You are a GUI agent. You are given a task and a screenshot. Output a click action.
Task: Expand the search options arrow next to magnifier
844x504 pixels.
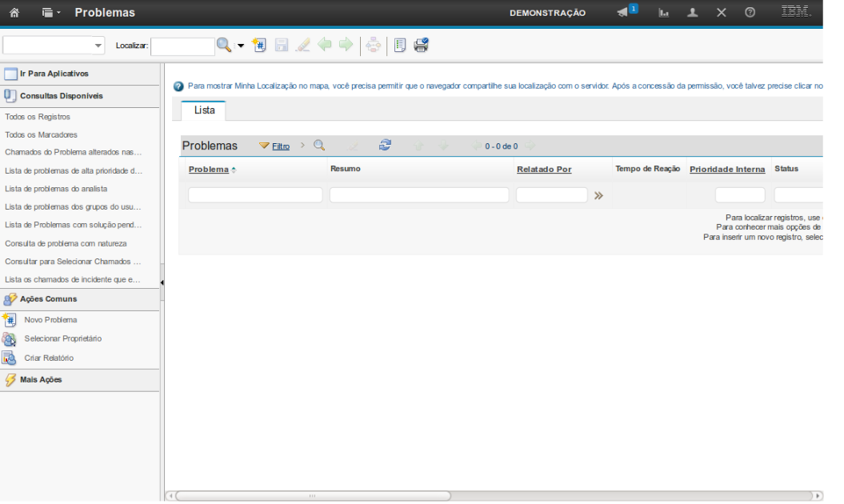click(x=240, y=46)
